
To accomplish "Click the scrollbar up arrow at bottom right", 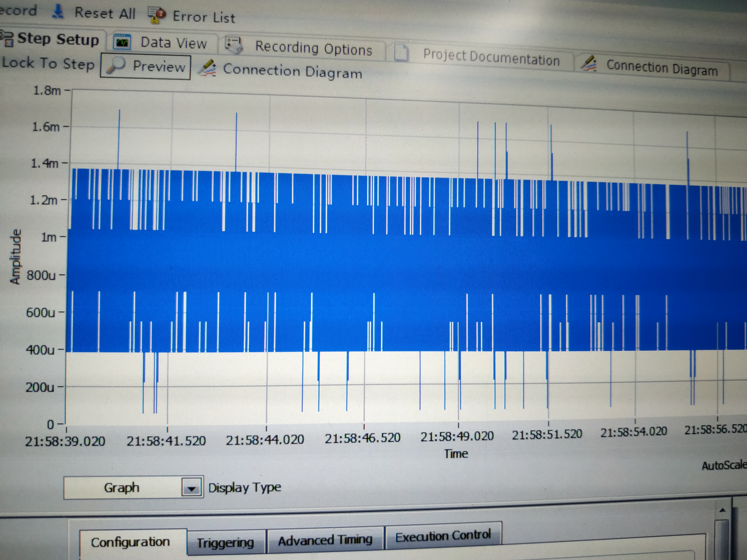I will [x=722, y=510].
